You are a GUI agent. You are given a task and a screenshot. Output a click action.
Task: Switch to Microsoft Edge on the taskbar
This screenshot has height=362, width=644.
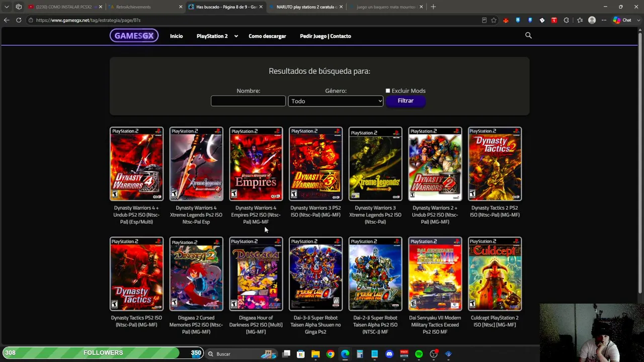(x=345, y=354)
